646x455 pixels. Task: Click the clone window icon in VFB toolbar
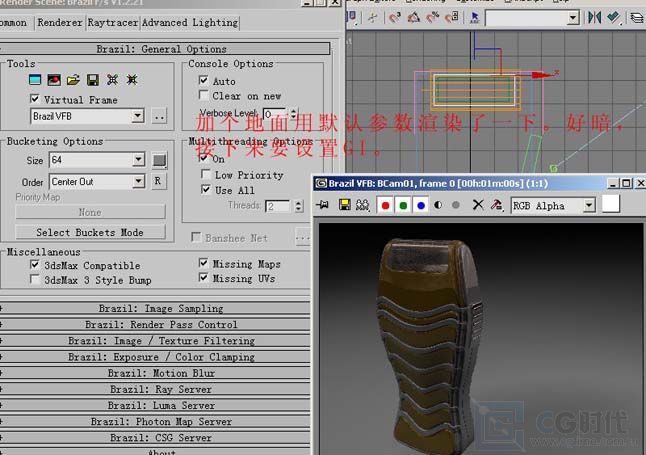(363, 204)
